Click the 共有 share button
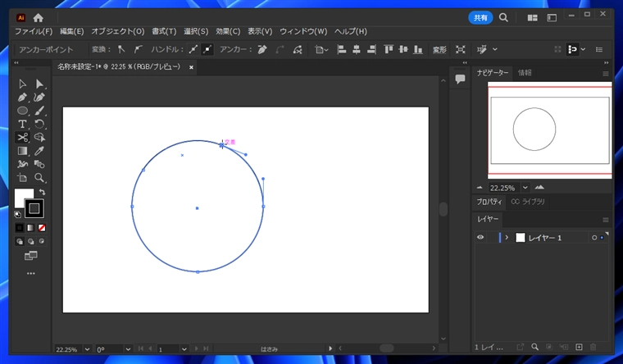The image size is (623, 364). coord(480,17)
